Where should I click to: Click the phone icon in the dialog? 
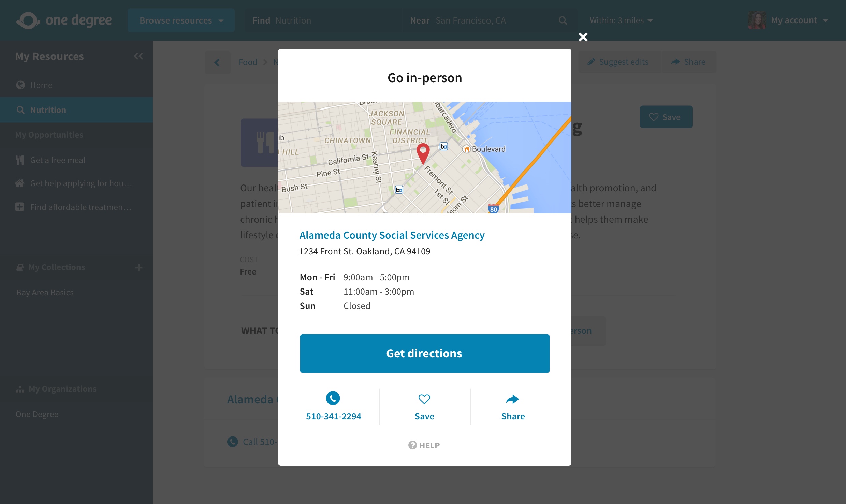333,398
